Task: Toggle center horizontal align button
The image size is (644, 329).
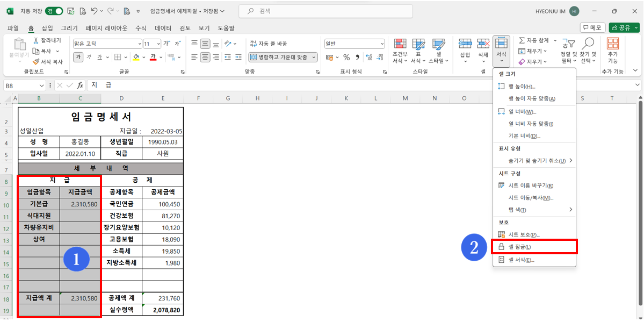Action: (205, 57)
